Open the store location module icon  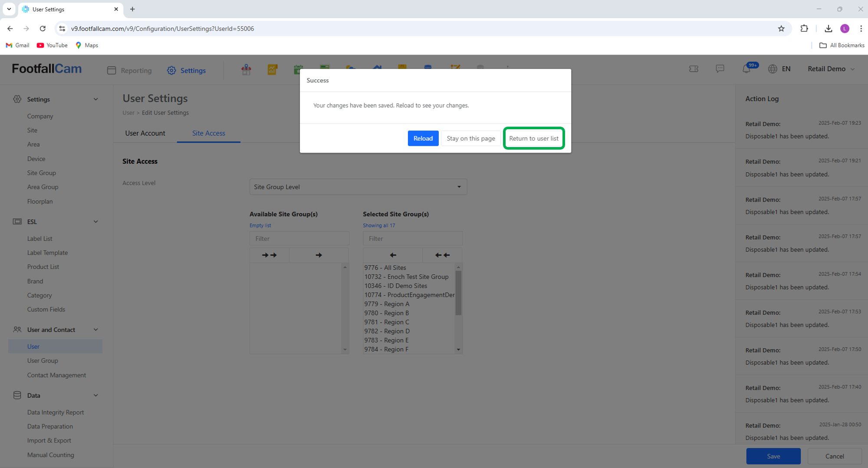click(246, 70)
